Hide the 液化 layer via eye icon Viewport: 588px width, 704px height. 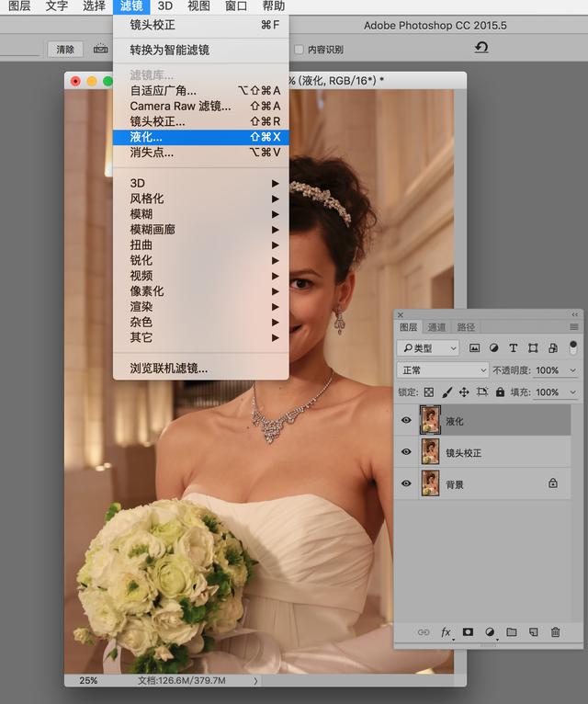[406, 420]
